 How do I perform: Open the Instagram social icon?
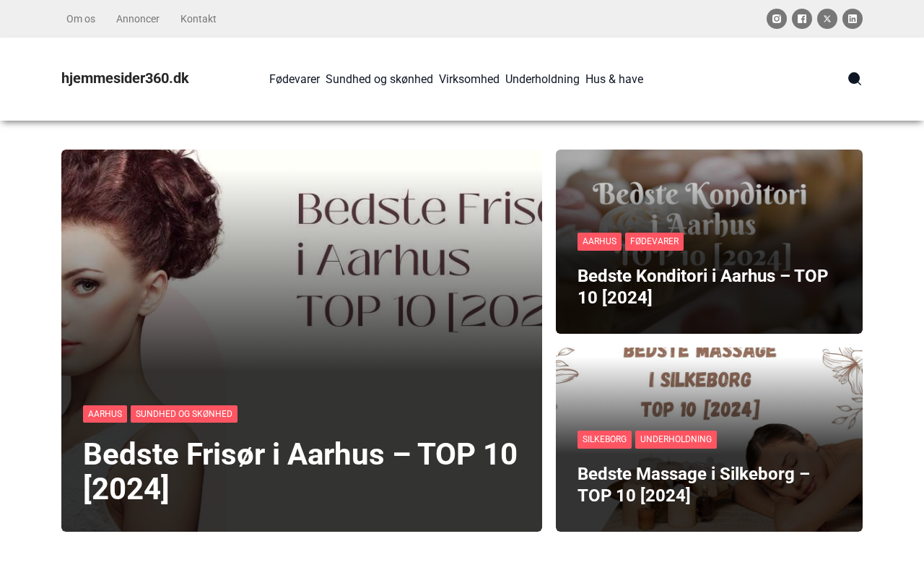(777, 19)
